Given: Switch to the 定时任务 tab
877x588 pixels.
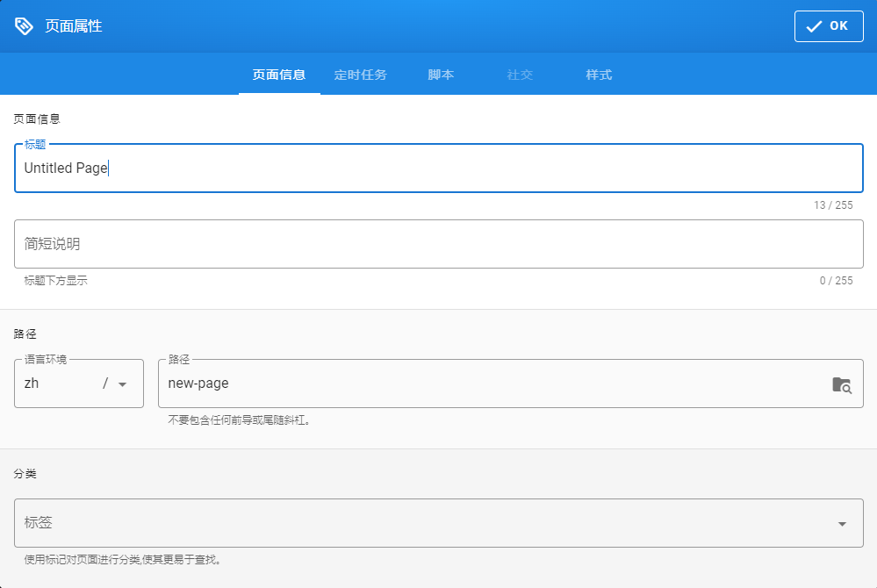Looking at the screenshot, I should pos(361,75).
